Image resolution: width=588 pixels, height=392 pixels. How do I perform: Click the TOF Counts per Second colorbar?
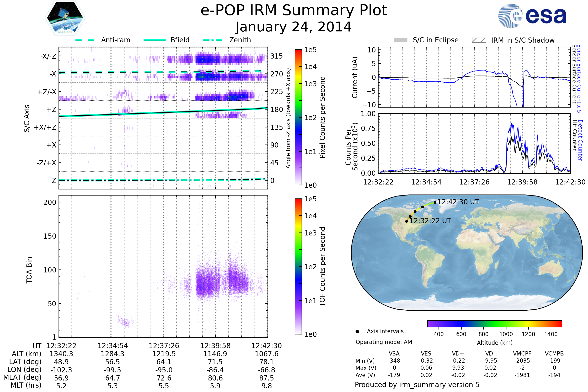click(298, 266)
